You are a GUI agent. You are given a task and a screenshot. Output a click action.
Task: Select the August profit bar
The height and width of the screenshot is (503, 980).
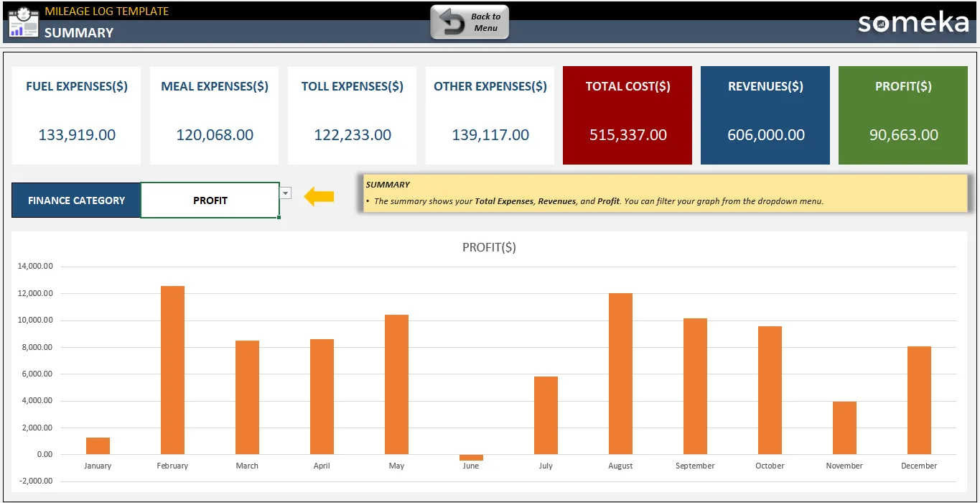[x=620, y=374]
